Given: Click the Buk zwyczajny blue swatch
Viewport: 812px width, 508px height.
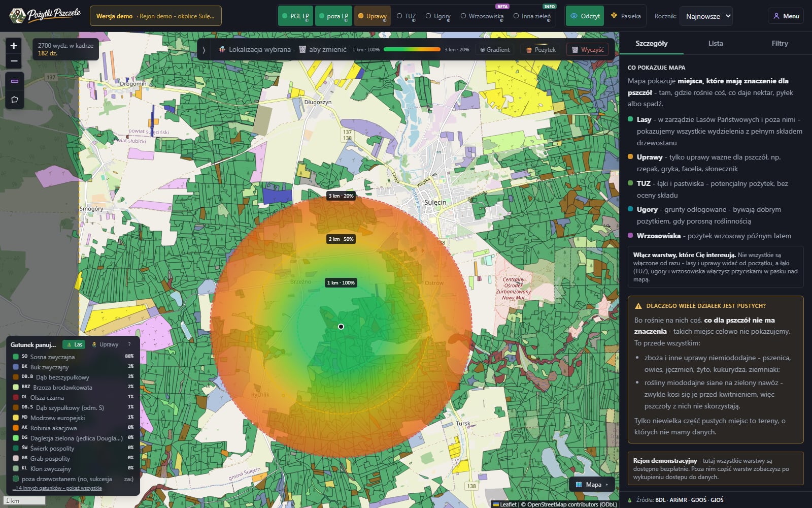Looking at the screenshot, I should [x=16, y=367].
